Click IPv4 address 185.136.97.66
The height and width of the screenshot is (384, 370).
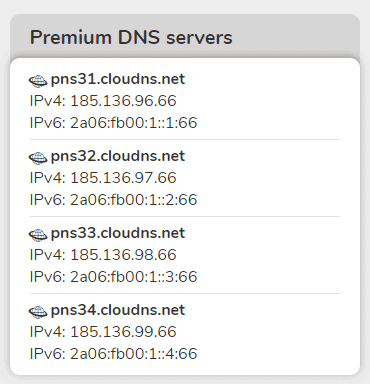123,178
